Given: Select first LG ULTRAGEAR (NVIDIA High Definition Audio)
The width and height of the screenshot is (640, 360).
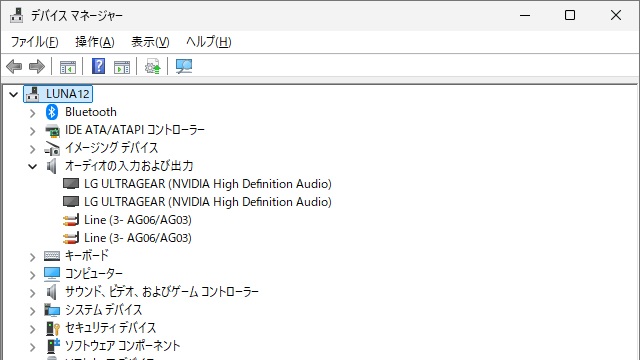Looking at the screenshot, I should tap(208, 184).
